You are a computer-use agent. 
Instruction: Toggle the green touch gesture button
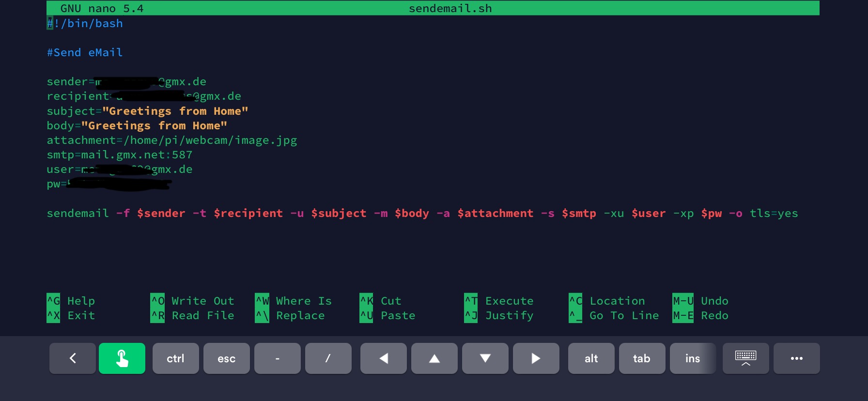pyautogui.click(x=122, y=358)
